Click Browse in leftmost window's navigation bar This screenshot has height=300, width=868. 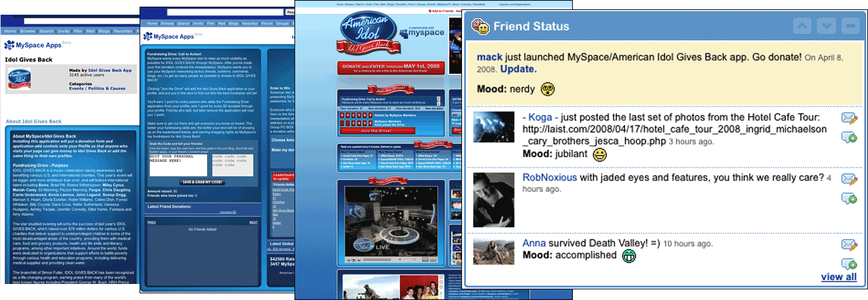pos(28,31)
